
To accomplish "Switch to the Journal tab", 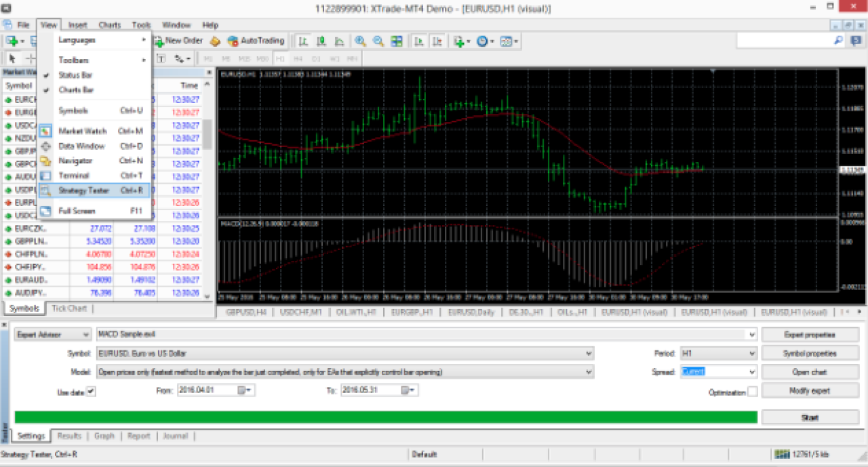I will (x=176, y=436).
